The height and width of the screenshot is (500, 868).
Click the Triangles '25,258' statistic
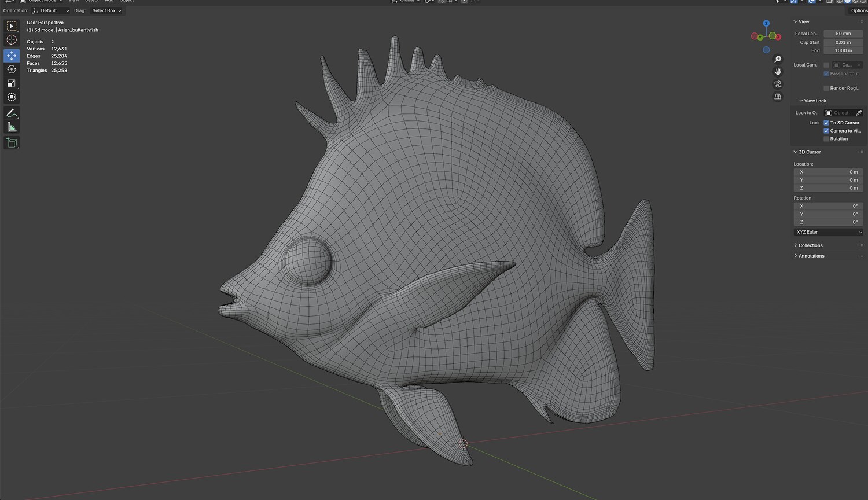click(x=59, y=71)
